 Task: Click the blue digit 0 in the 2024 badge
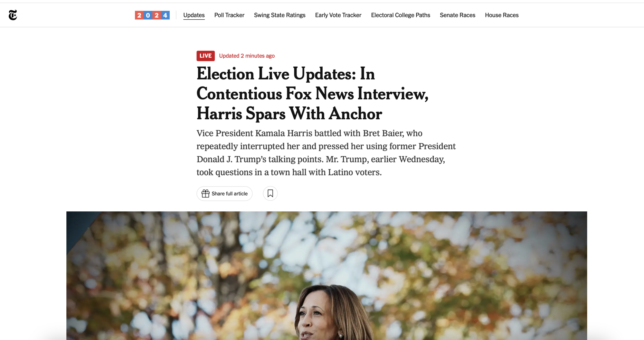[148, 15]
